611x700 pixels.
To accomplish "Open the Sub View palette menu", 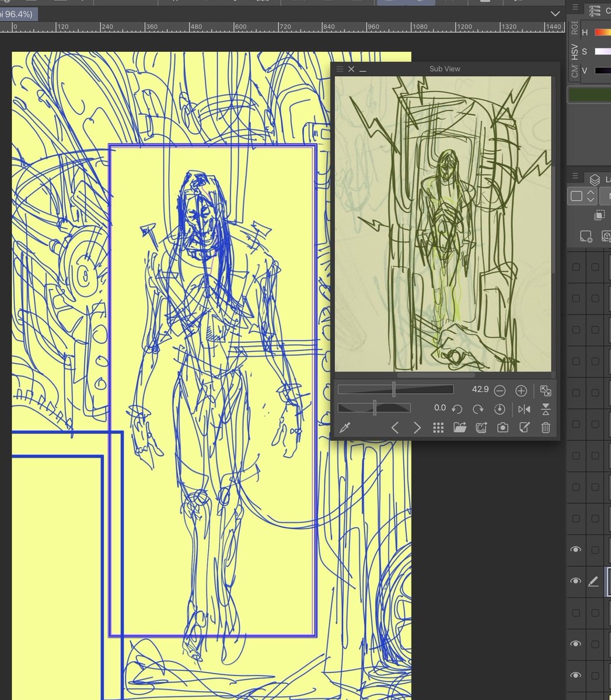I will point(340,69).
